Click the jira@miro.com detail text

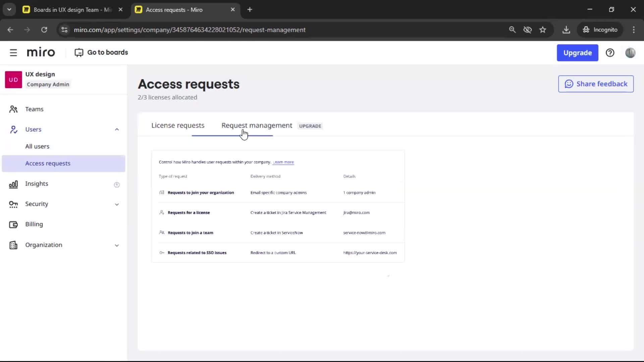[x=356, y=213]
